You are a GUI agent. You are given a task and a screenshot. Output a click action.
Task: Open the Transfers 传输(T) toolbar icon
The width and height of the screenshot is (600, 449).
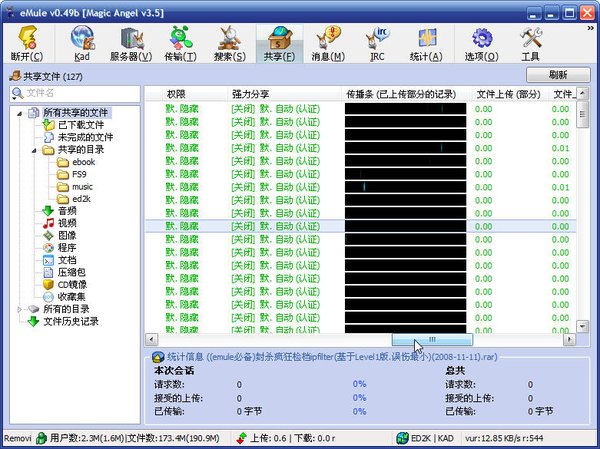coord(180,44)
